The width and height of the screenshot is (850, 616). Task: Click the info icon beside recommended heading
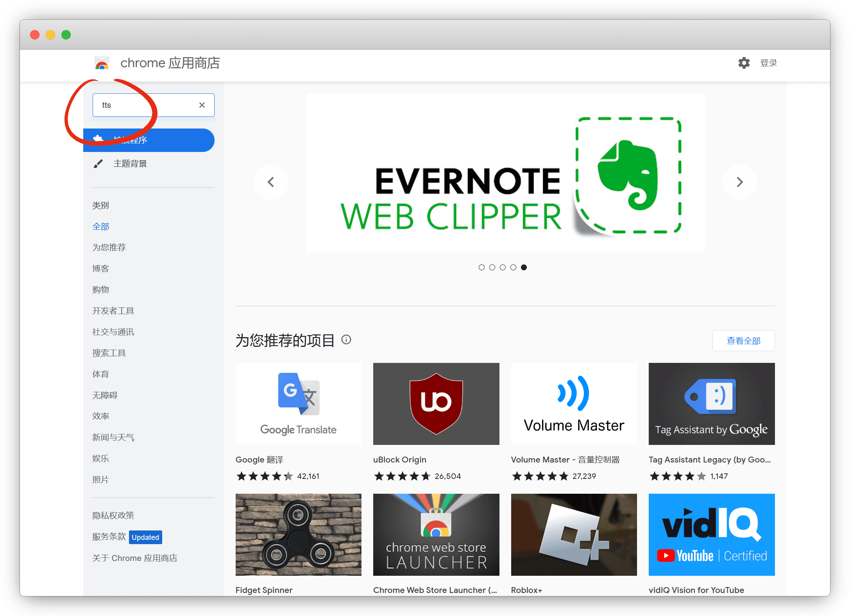[x=346, y=340]
